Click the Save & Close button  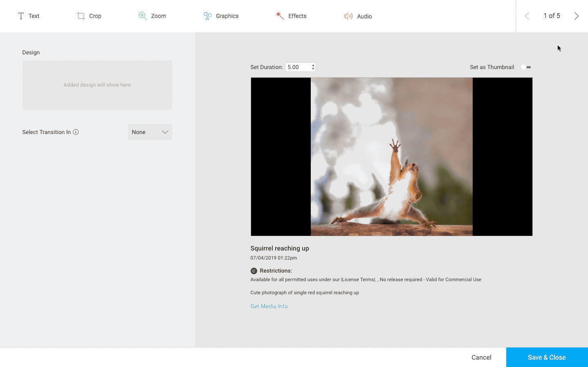point(547,357)
